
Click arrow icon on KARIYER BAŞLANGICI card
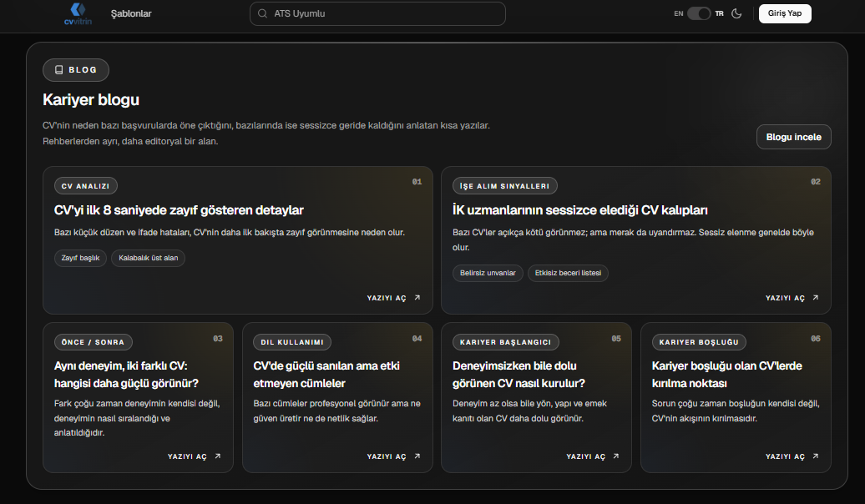[616, 456]
